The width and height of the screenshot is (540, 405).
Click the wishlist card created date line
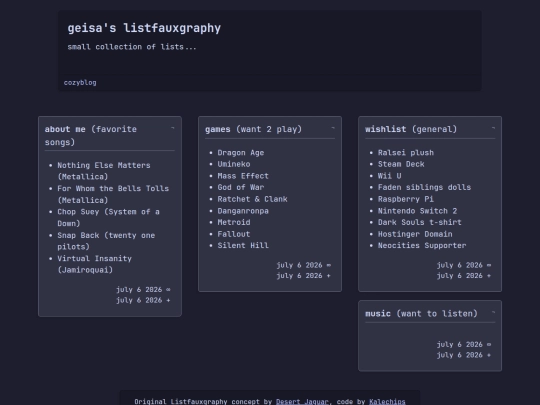464,276
